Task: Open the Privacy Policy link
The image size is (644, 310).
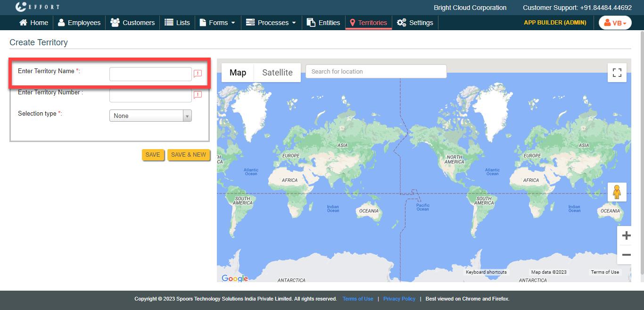Action: [399, 299]
